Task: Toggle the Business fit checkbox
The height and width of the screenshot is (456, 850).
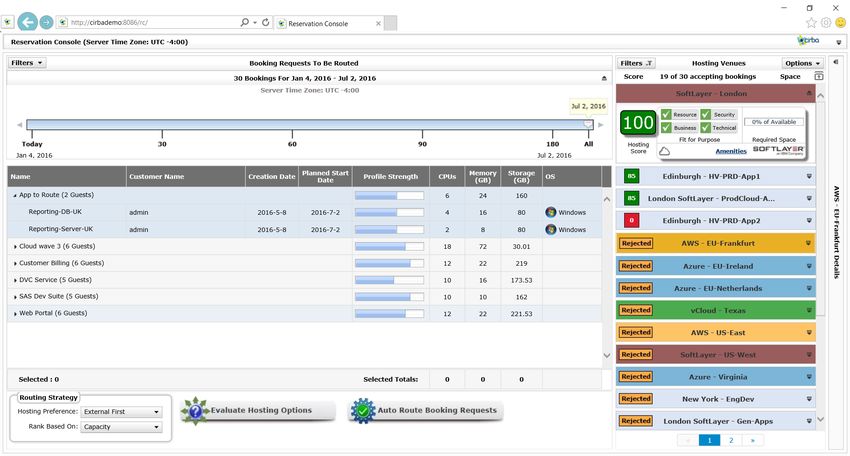Action: click(666, 127)
